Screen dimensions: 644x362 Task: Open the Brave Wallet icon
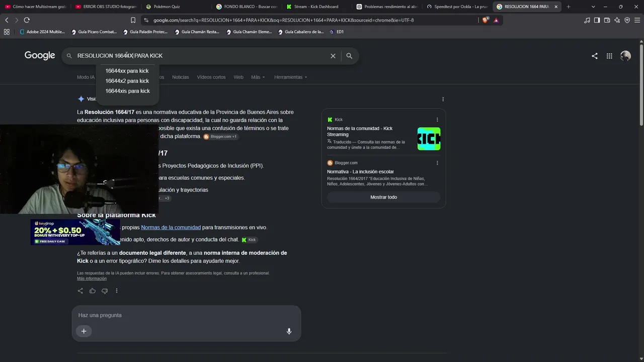(x=607, y=20)
